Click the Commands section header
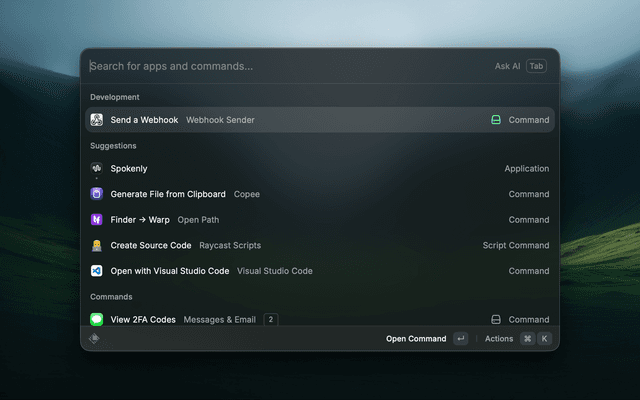640x400 pixels. click(111, 297)
